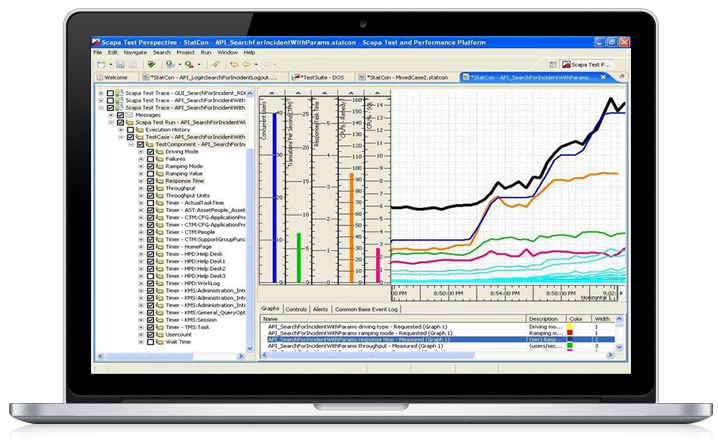
Task: Click the Back navigation arrow icon
Action: click(247, 65)
